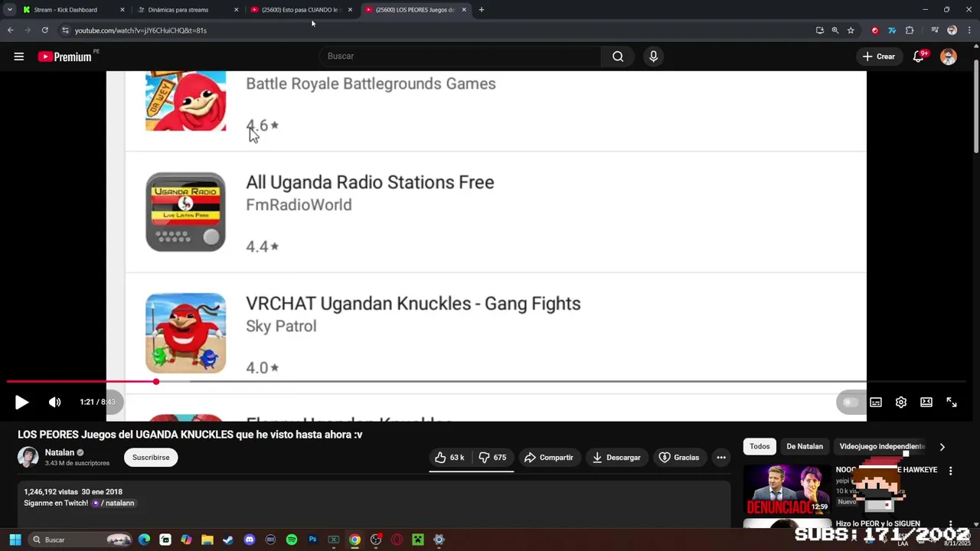Open YouTube notifications bell

(919, 57)
